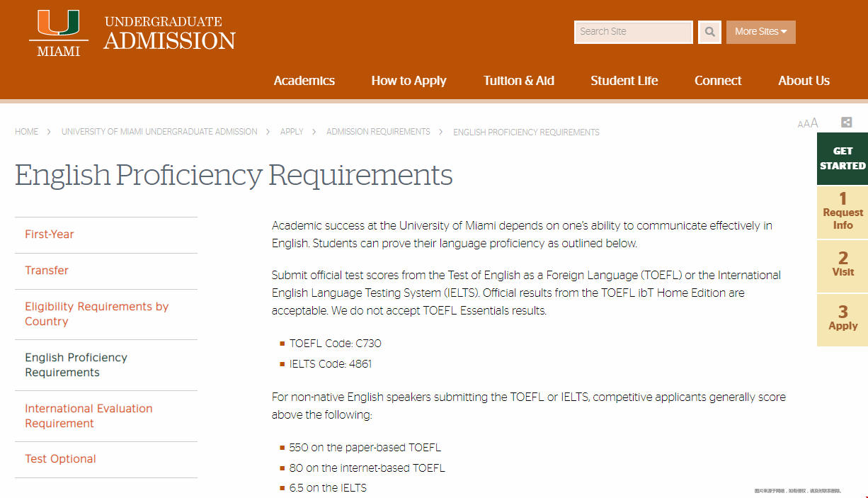The image size is (868, 498).
Task: Click the Miami U logo
Action: [x=59, y=33]
